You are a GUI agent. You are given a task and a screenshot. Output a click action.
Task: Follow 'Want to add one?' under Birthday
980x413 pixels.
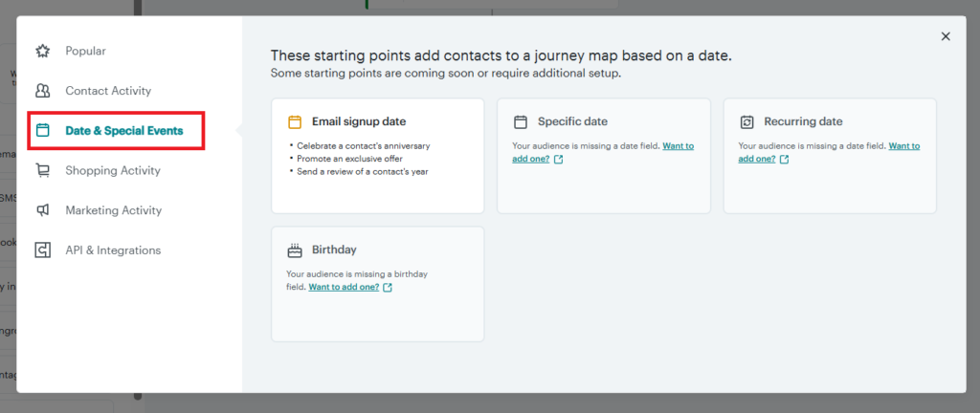coord(344,287)
